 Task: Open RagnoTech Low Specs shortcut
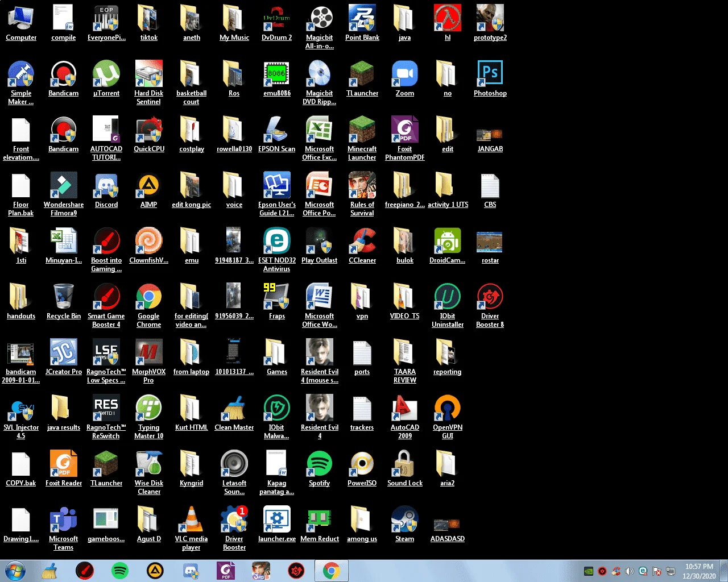coord(106,361)
